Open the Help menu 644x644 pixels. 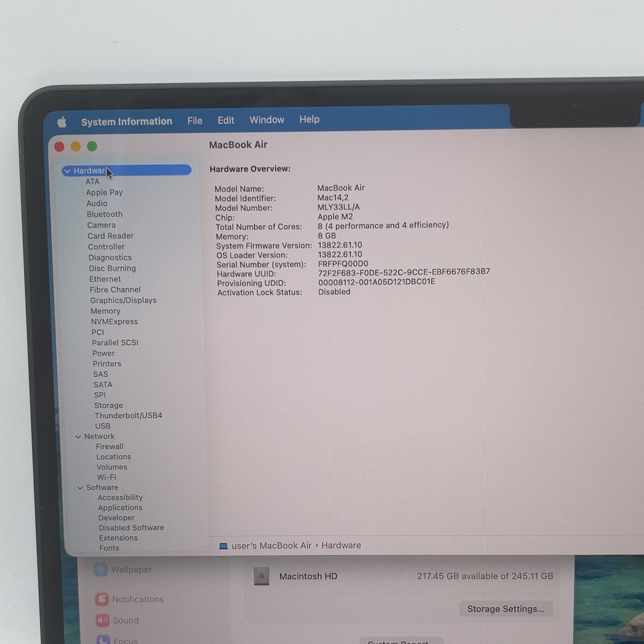point(309,119)
